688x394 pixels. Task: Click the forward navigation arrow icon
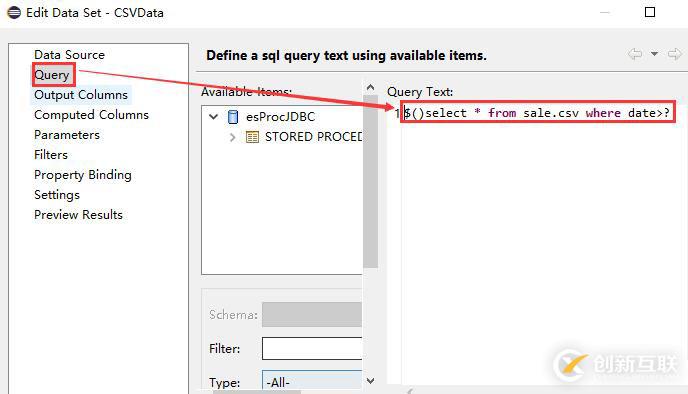(x=674, y=54)
